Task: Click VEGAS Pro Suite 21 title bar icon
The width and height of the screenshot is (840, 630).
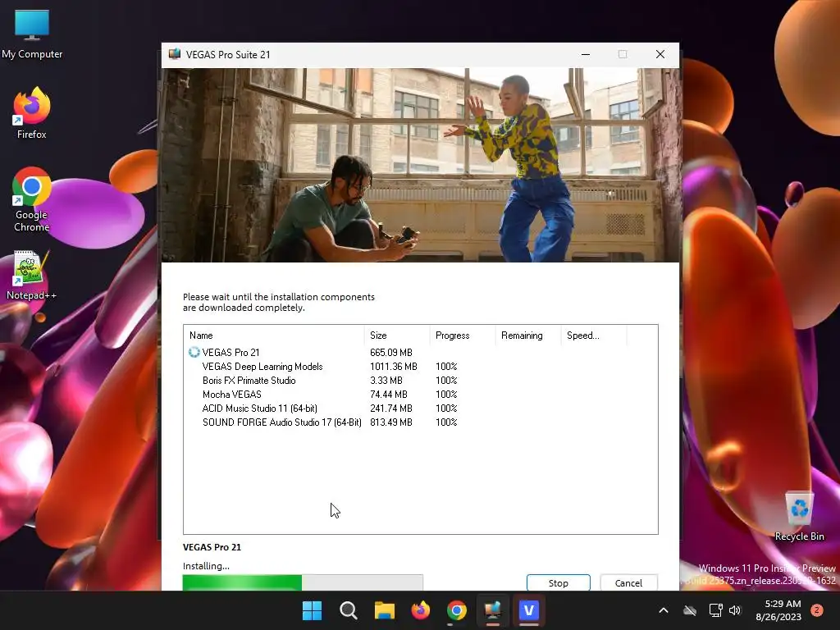Action: [x=175, y=54]
